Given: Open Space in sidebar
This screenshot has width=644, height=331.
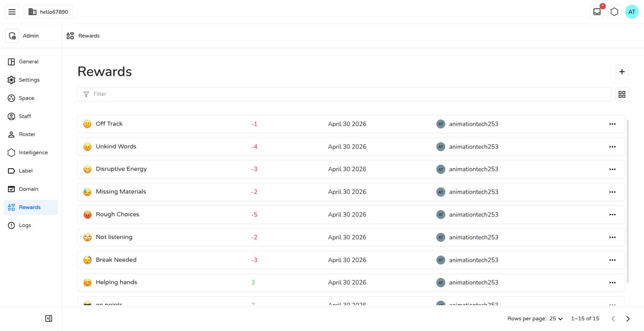Looking at the screenshot, I should coord(31,98).
